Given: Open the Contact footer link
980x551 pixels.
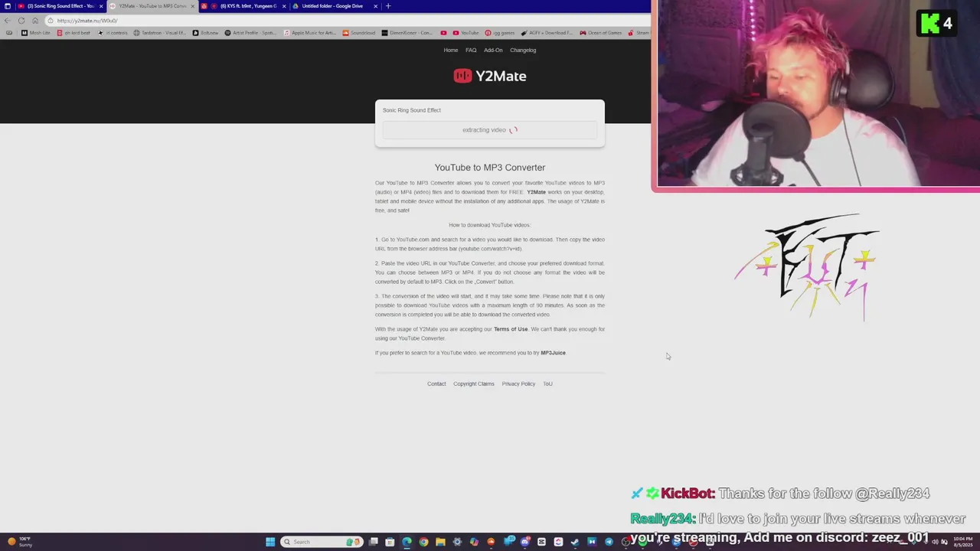Looking at the screenshot, I should pos(436,384).
